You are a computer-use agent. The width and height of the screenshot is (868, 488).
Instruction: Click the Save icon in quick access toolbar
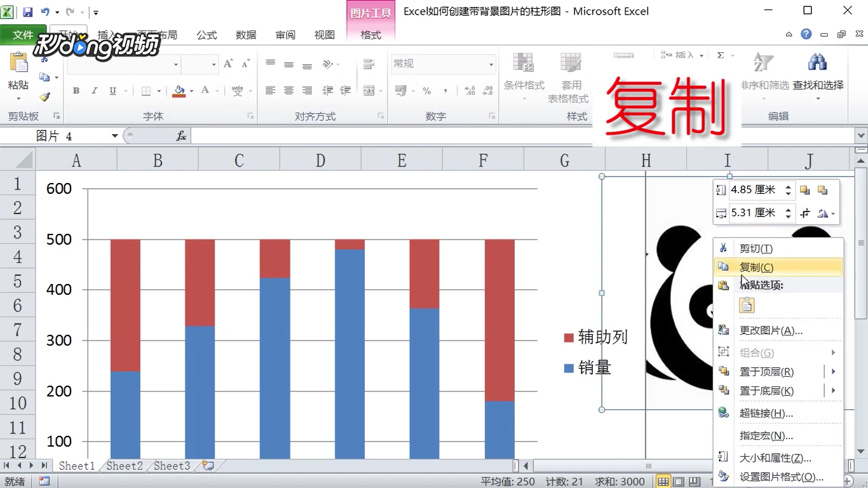[x=27, y=12]
